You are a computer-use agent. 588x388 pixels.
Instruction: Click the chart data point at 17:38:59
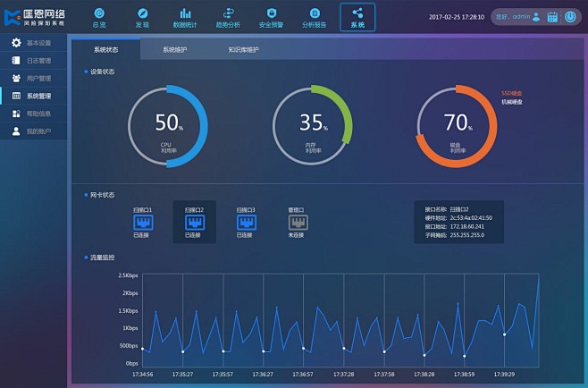(465, 356)
